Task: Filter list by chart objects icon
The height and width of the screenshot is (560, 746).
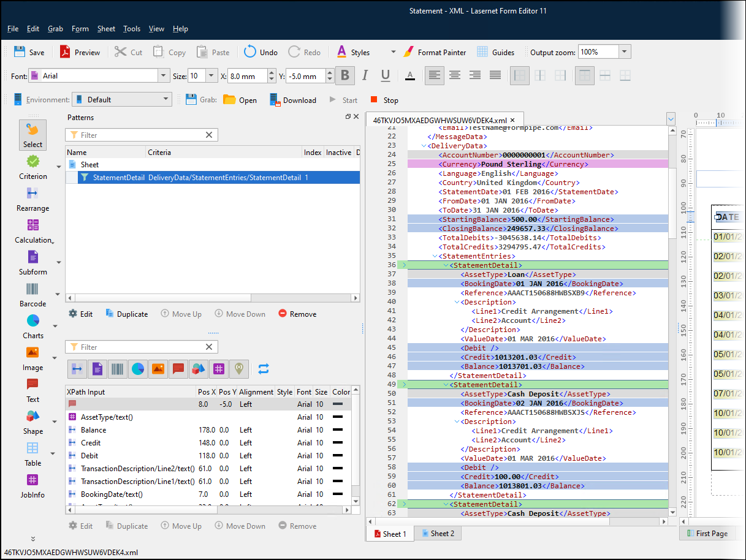Action: tap(137, 369)
